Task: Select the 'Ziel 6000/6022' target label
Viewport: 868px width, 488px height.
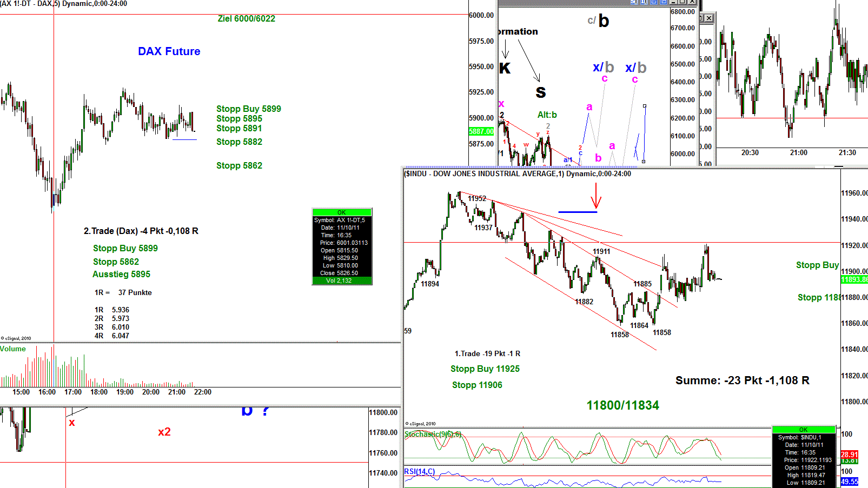Action: (x=246, y=18)
